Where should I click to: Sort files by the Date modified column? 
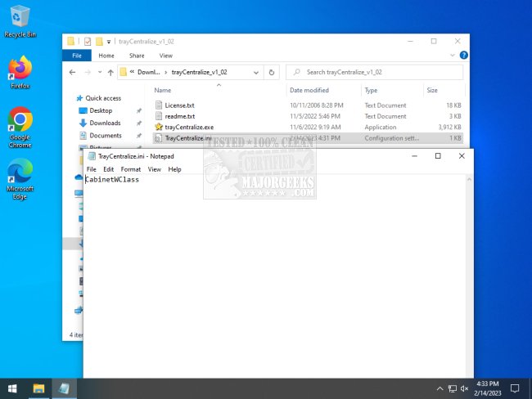click(309, 90)
